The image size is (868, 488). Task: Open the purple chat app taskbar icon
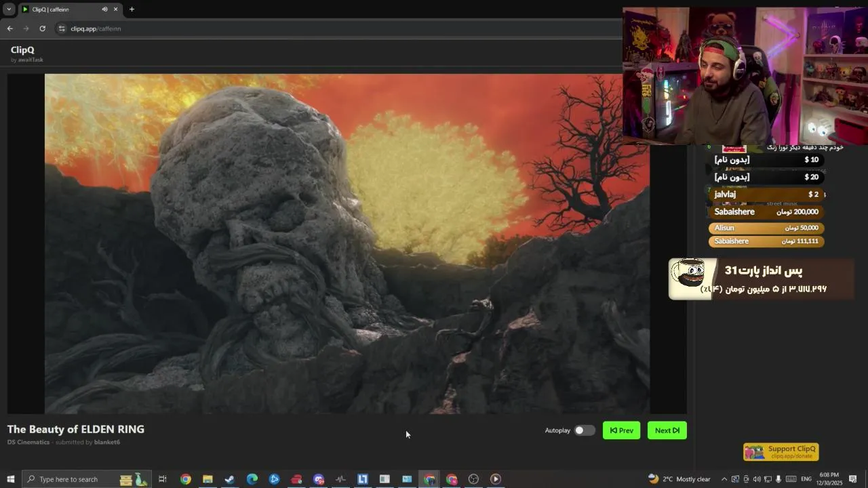[x=319, y=479]
